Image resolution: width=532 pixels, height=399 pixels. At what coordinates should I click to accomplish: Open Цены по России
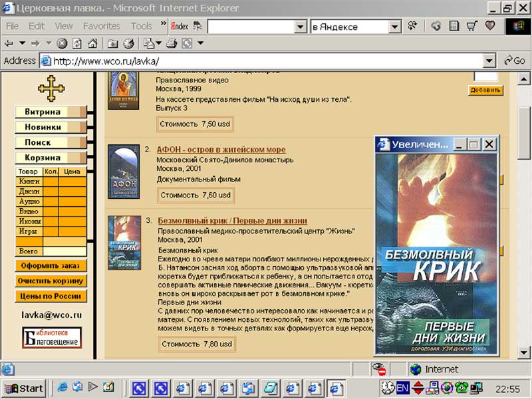click(51, 296)
